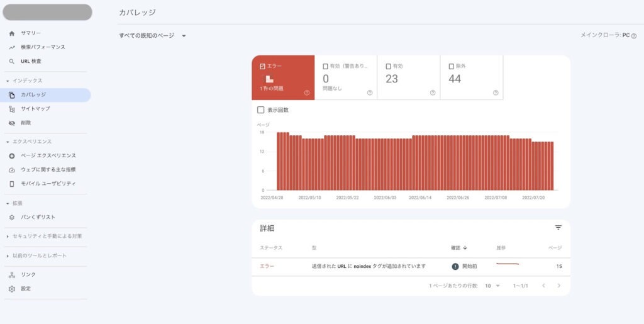Open the noindex タグ error row
The width and height of the screenshot is (644, 324).
369,266
